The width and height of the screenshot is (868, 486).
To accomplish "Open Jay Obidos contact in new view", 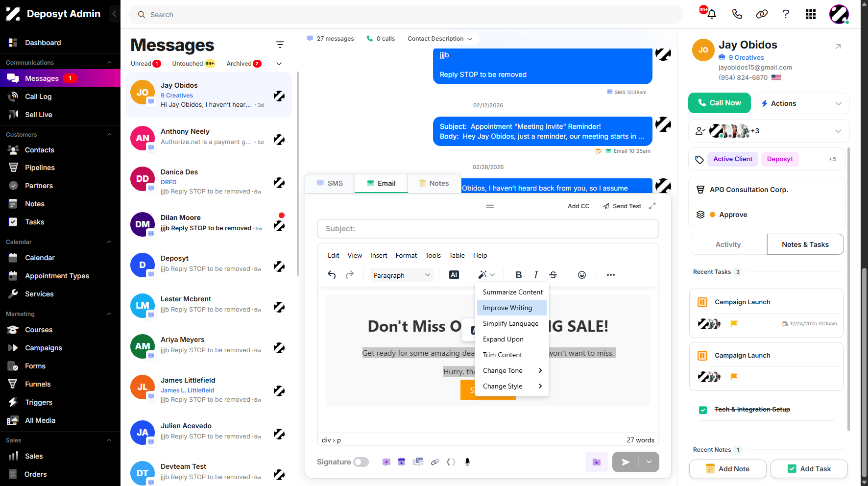I will (838, 47).
